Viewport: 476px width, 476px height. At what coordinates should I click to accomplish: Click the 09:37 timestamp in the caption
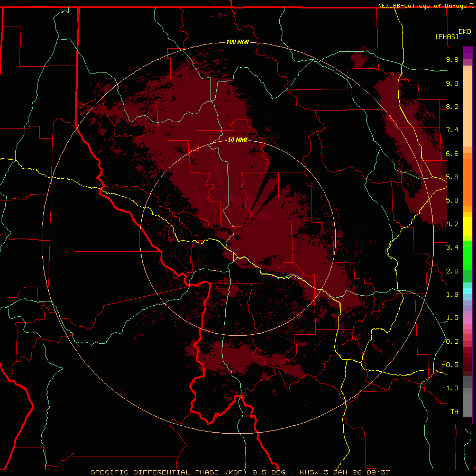click(378, 472)
